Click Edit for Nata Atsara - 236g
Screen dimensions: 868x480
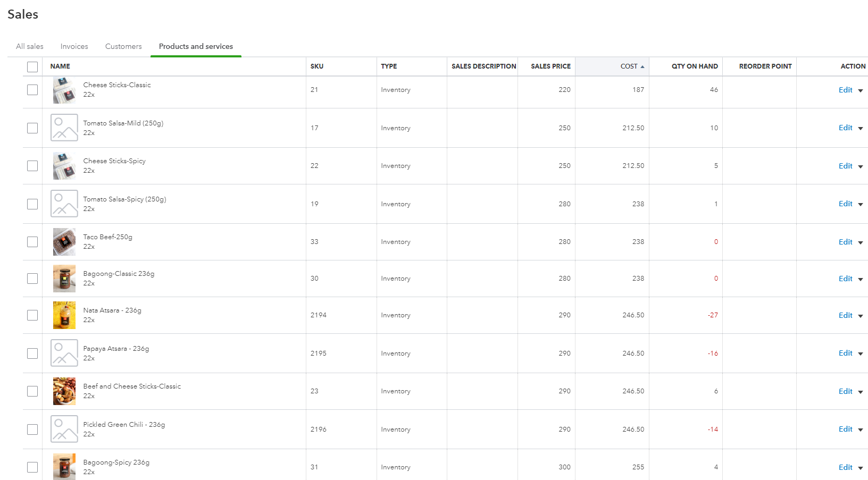click(845, 315)
